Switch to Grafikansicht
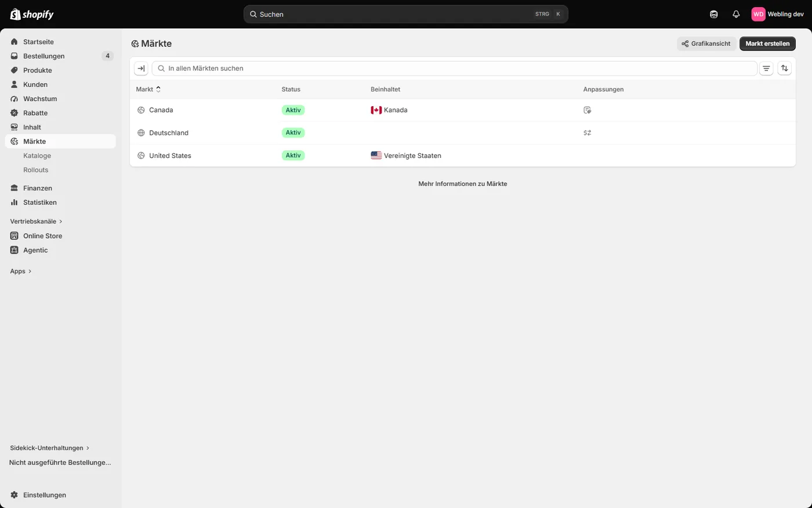The height and width of the screenshot is (508, 812). (706, 44)
